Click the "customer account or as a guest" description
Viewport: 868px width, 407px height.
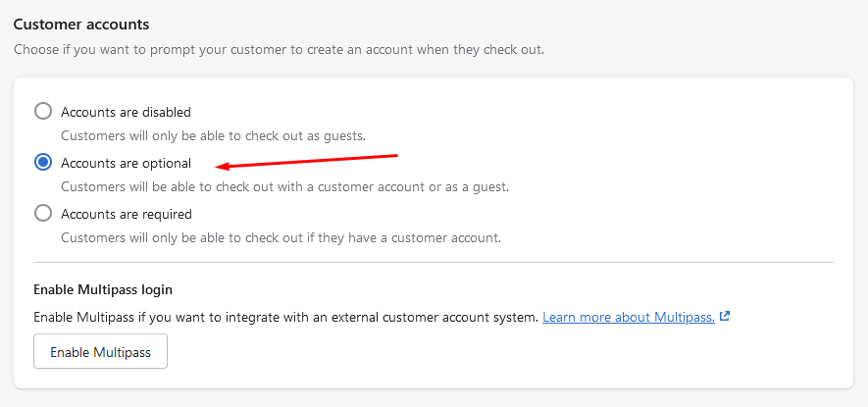(284, 186)
